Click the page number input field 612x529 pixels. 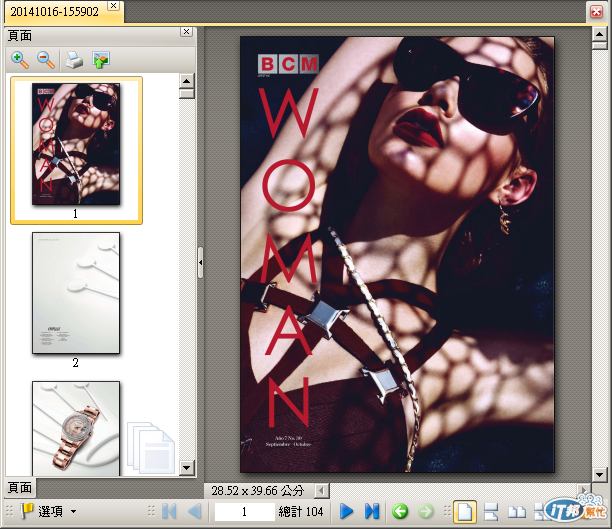click(x=244, y=511)
